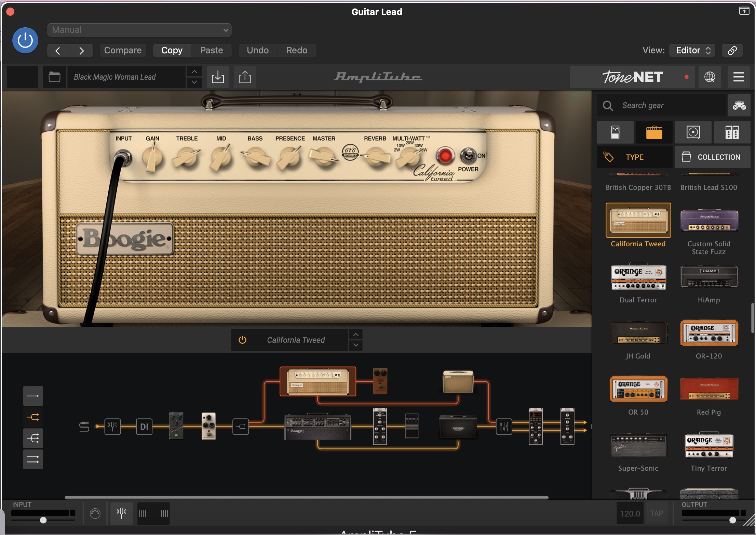This screenshot has width=756, height=535.
Task: Click the 120.0 tempo field
Action: point(630,513)
